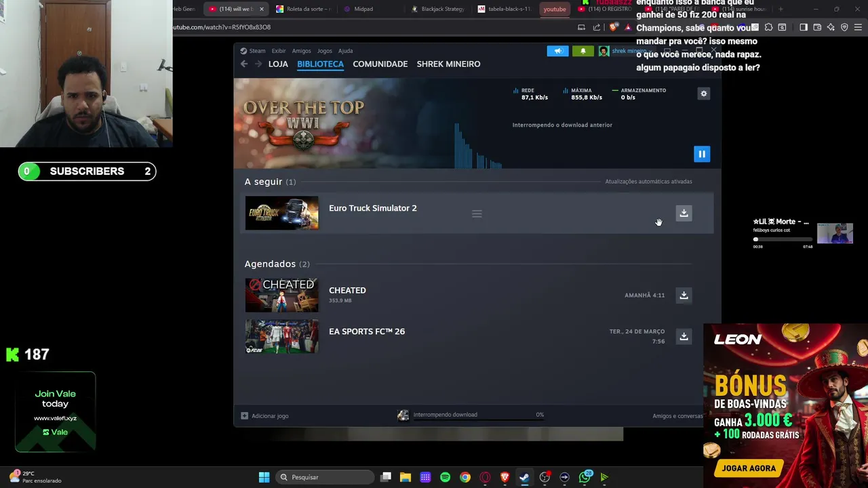Click the browser address bar URL
Viewport: 868px width, 488px height.
pyautogui.click(x=222, y=27)
